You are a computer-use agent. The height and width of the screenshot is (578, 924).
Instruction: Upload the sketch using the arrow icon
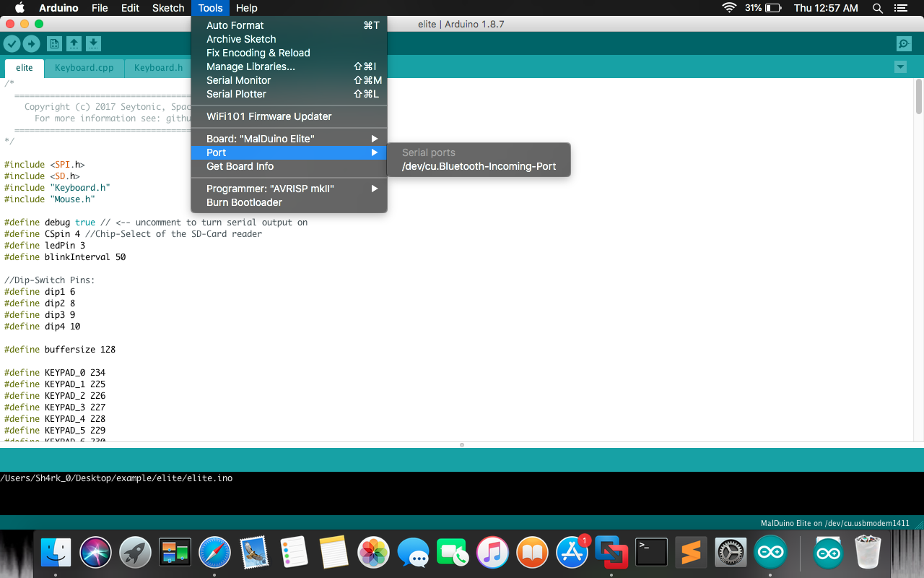[x=31, y=43]
